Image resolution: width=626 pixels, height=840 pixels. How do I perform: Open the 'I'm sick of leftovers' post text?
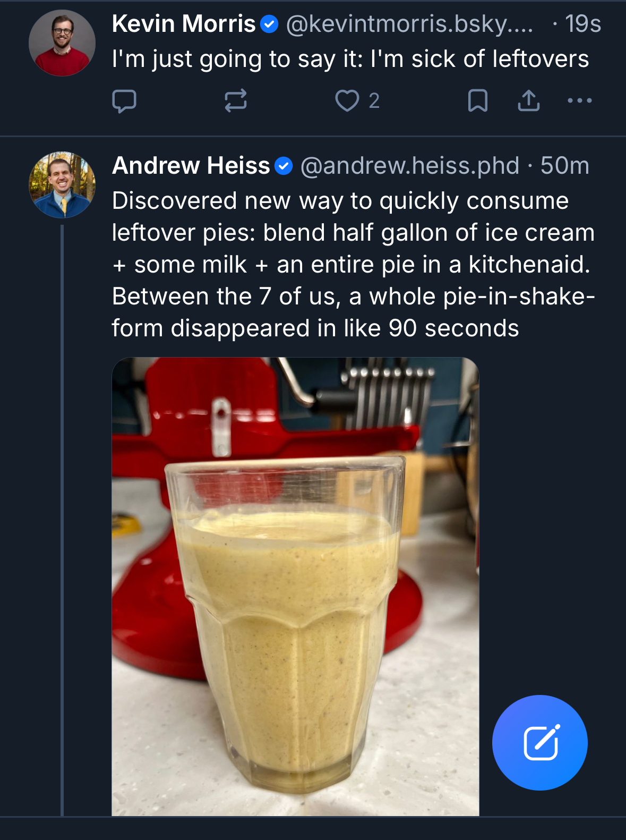350,59
